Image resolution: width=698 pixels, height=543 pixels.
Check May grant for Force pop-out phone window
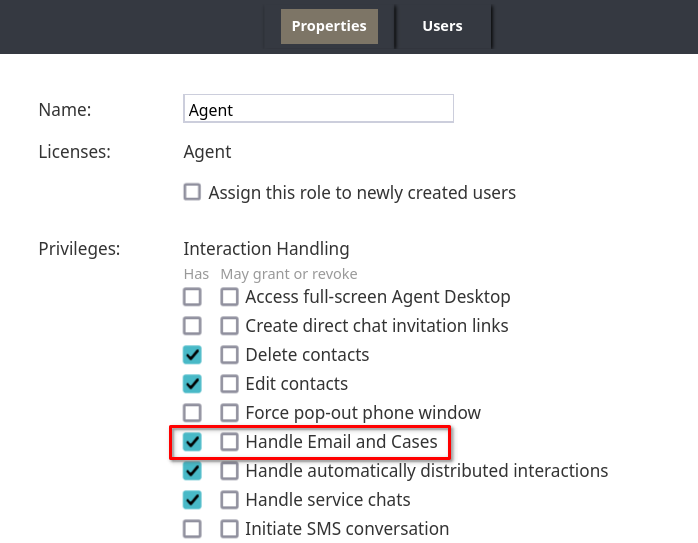[229, 413]
